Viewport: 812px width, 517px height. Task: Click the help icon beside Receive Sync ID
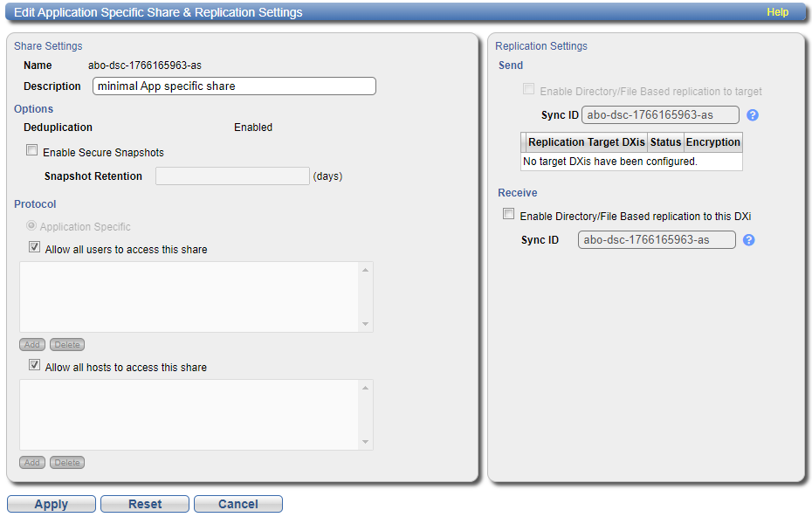748,240
